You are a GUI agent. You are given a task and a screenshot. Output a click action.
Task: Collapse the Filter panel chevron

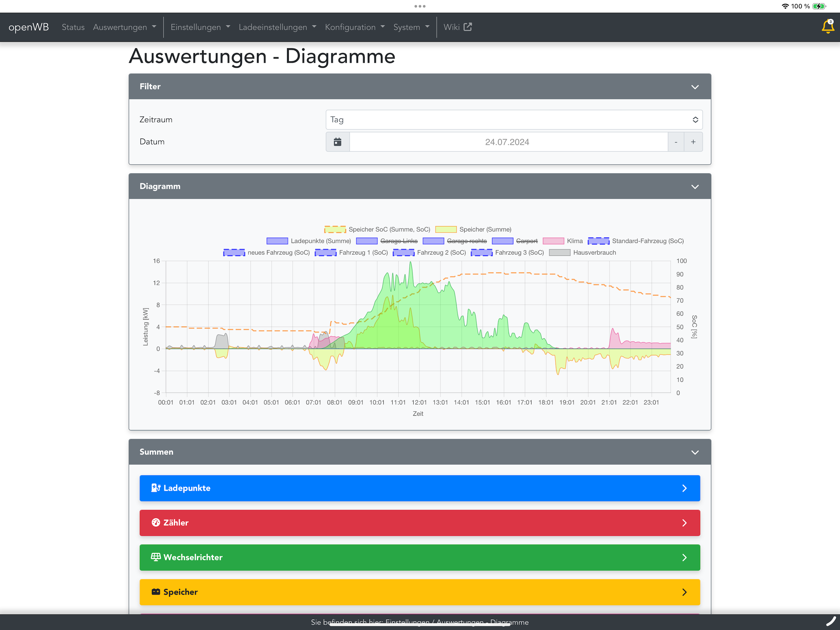(695, 87)
